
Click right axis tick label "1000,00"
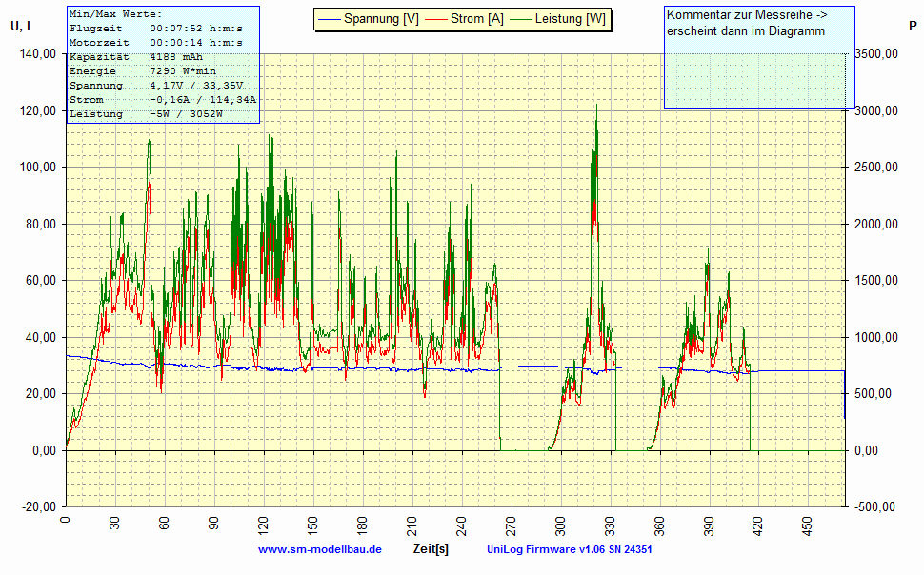pyautogui.click(x=876, y=338)
